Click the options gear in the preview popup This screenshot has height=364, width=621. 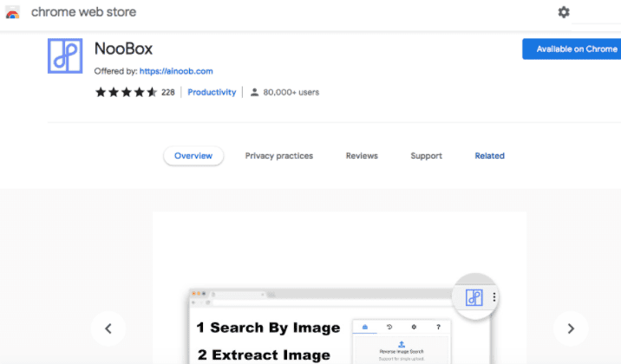pyautogui.click(x=414, y=327)
